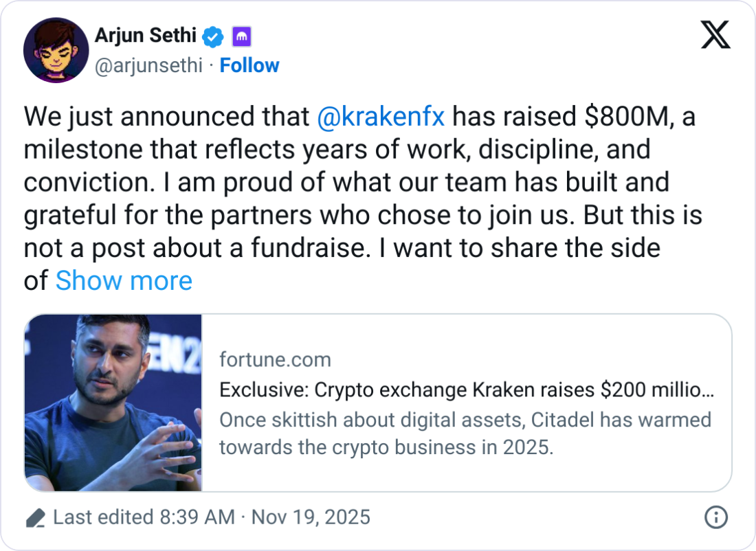
Task: Click the purple Kraken affiliate badge icon
Action: 241,36
